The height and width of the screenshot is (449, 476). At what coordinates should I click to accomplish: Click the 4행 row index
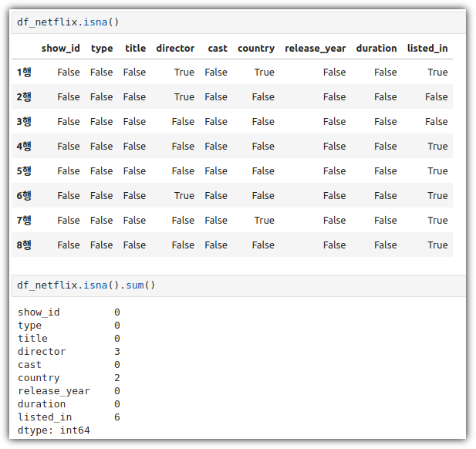tap(24, 147)
